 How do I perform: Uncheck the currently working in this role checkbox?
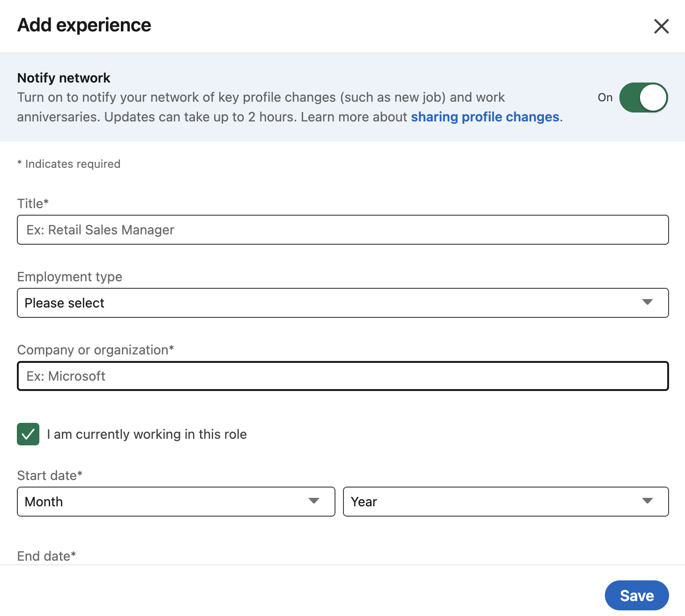tap(28, 434)
